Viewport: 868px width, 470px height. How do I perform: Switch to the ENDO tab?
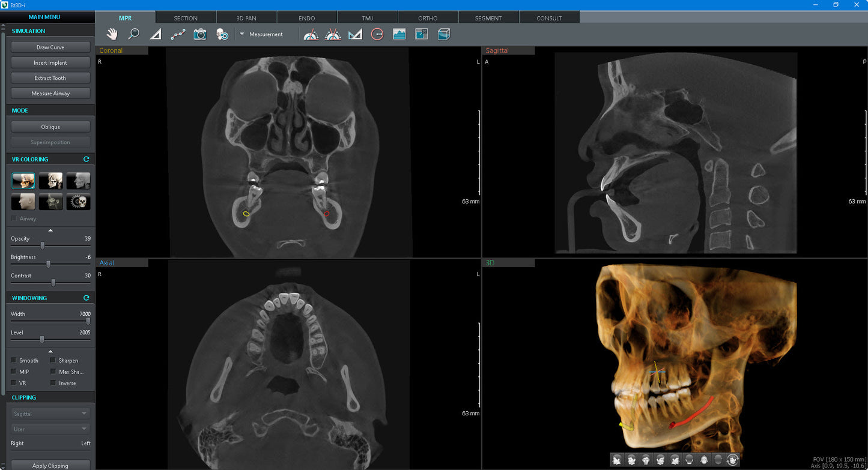coord(306,18)
